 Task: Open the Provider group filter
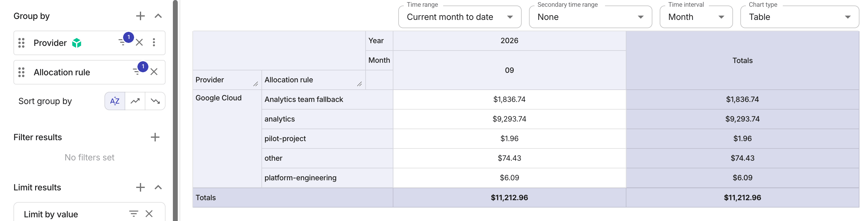click(x=122, y=42)
